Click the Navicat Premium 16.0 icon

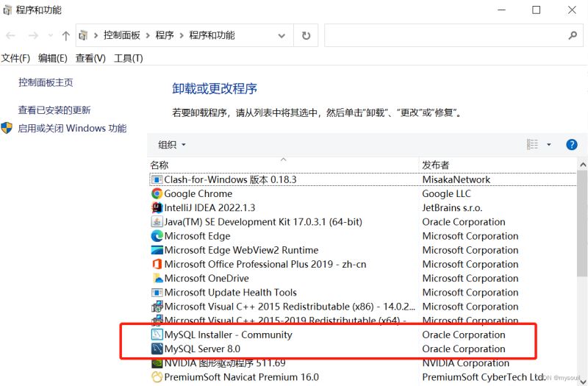157,377
